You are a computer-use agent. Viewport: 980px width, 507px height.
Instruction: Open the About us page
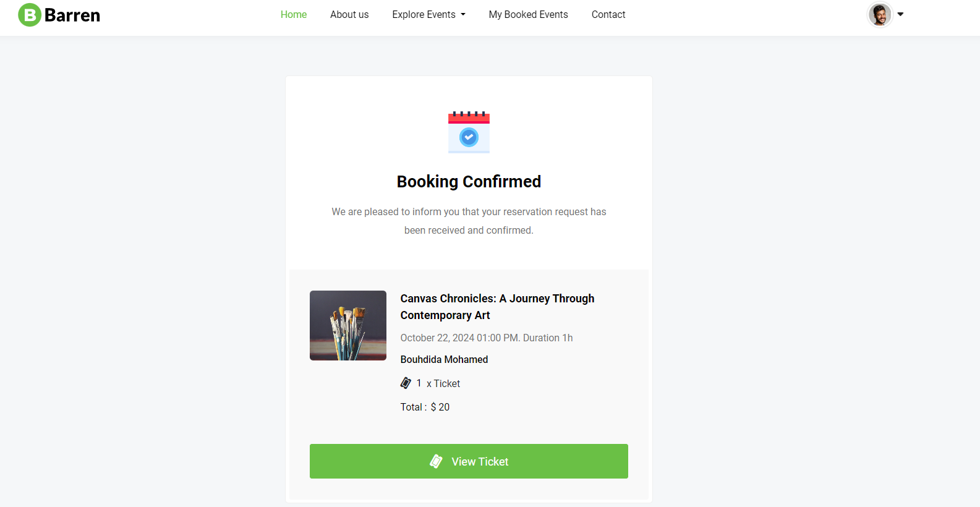click(x=349, y=15)
